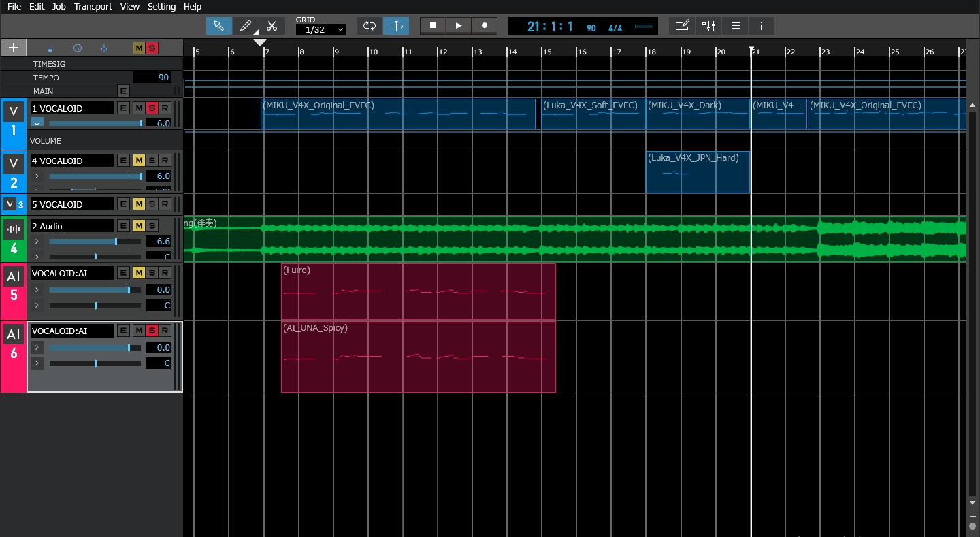
Task: Open effects (E) for the MAIN track
Action: point(123,91)
